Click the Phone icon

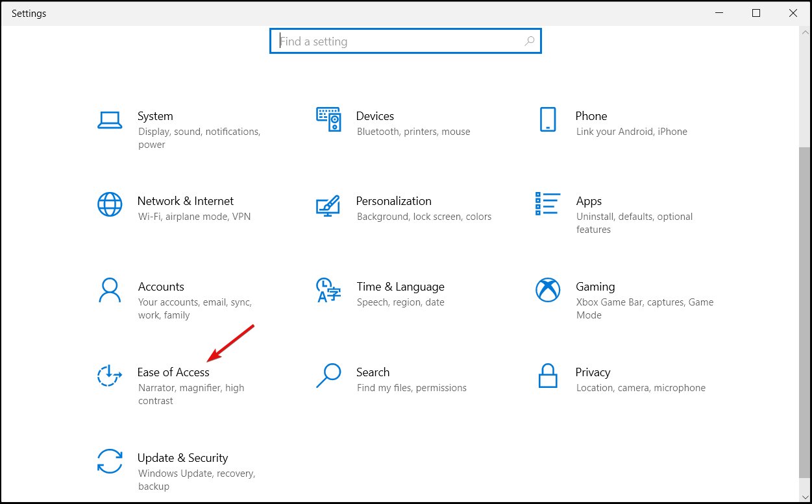pyautogui.click(x=548, y=119)
